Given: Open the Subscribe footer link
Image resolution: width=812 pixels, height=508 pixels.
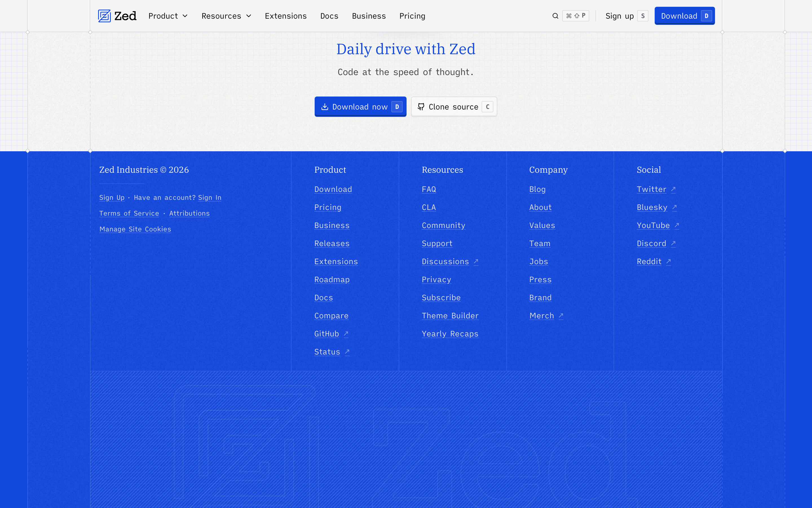Looking at the screenshot, I should click(x=441, y=298).
